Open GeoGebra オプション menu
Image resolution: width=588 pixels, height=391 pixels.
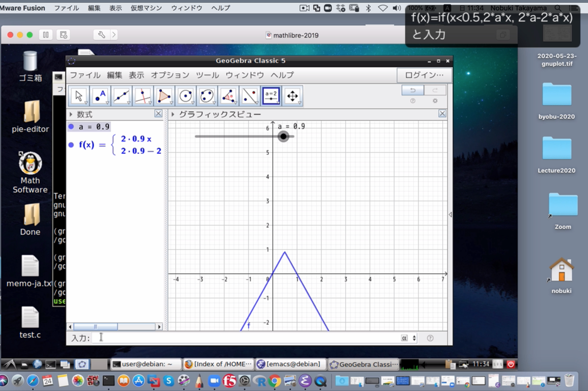point(170,75)
